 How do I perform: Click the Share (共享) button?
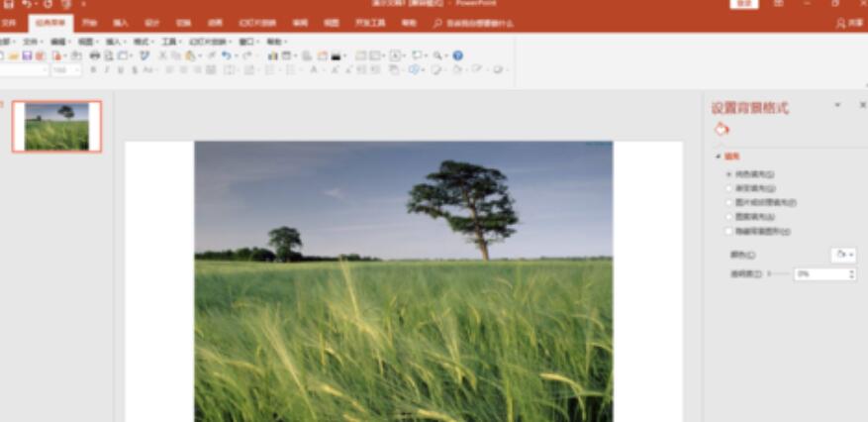849,22
